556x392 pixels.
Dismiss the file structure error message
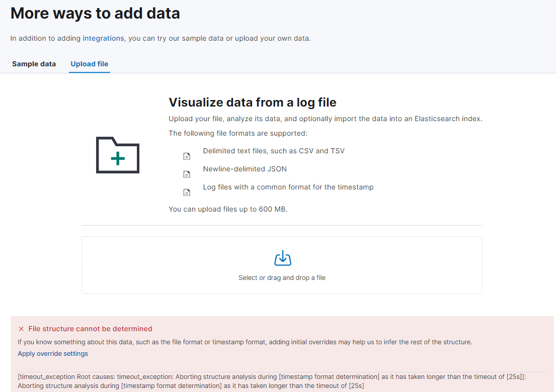pos(21,328)
